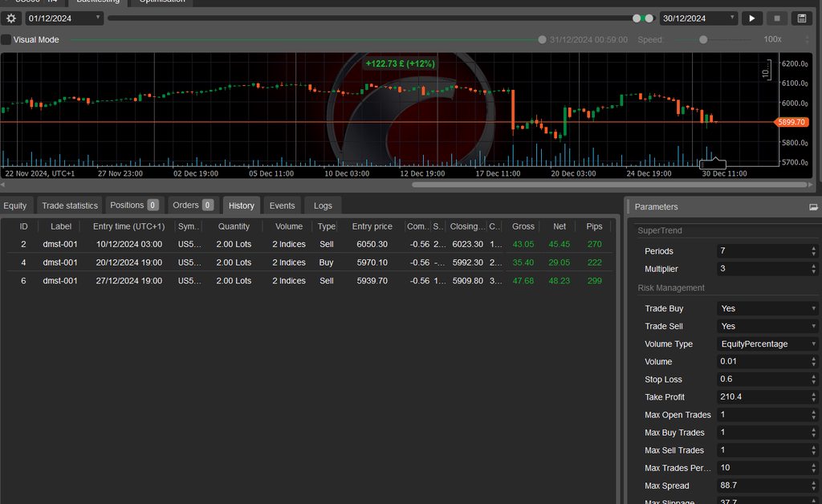
Task: Click the backtest progress slider handle
Action: tap(542, 40)
